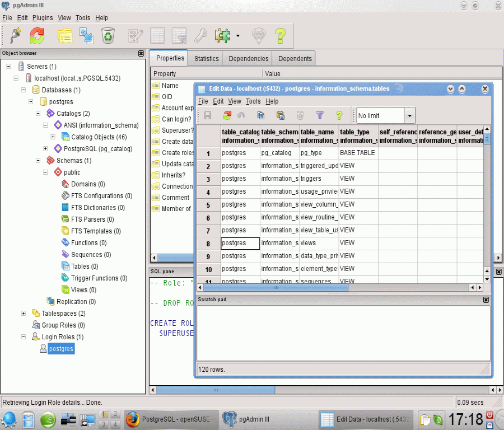Click the 'triggers' table_name cell

click(x=319, y=179)
